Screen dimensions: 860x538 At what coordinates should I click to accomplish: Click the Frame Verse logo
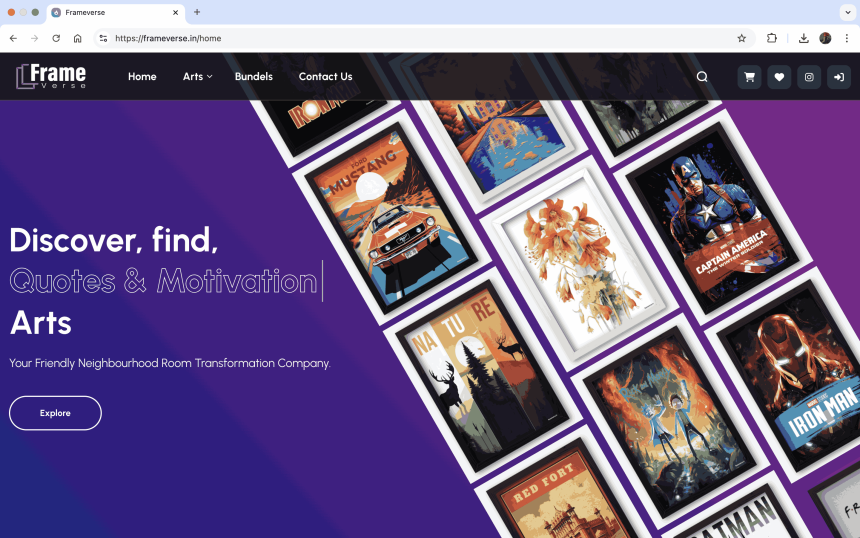tap(51, 76)
